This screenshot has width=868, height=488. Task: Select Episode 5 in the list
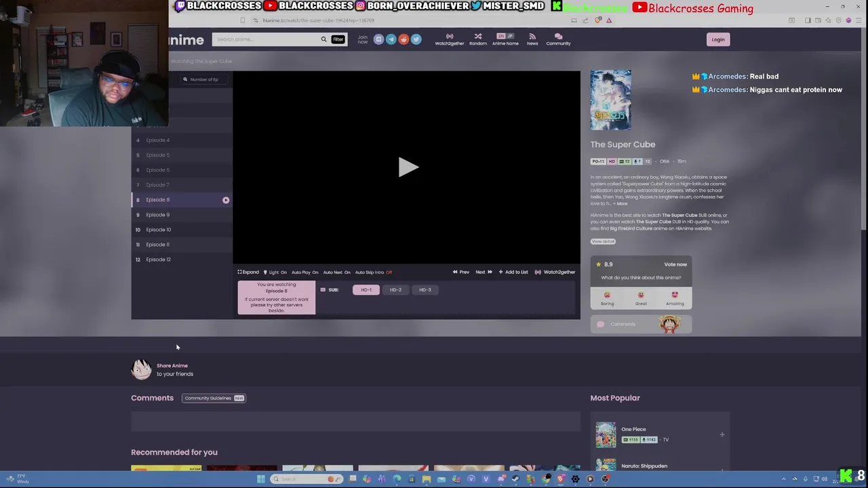(182, 155)
